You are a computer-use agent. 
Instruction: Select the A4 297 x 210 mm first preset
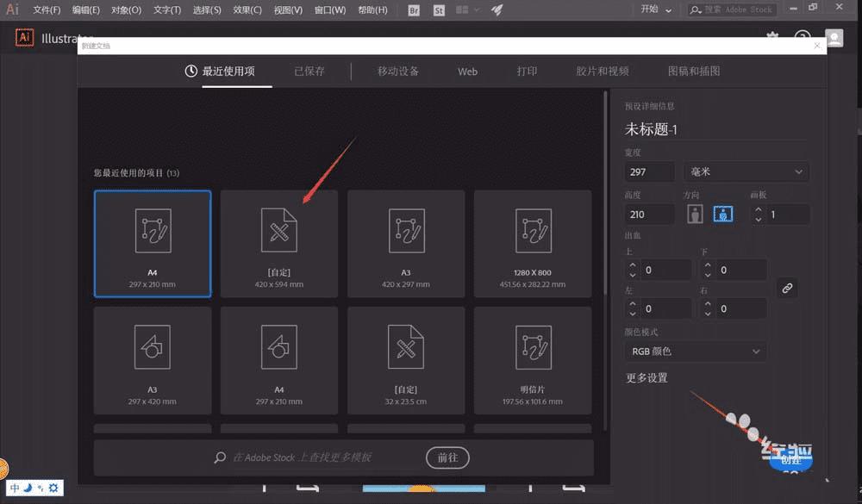pyautogui.click(x=153, y=244)
